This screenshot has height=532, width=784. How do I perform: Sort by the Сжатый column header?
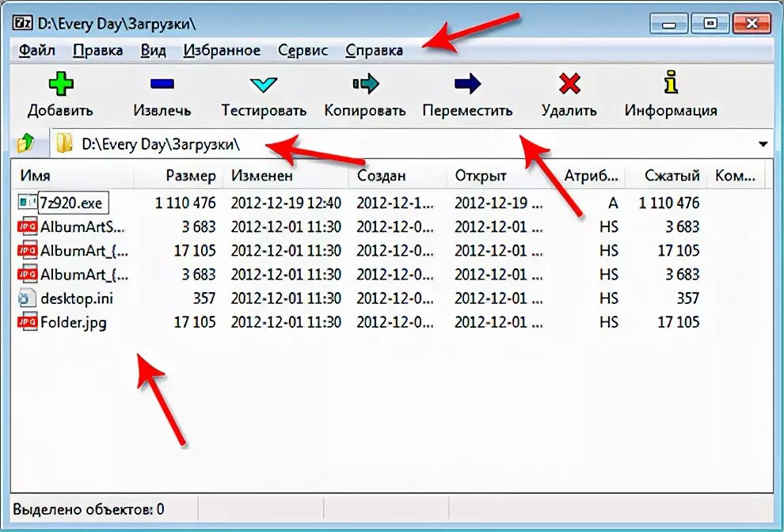click(x=667, y=176)
